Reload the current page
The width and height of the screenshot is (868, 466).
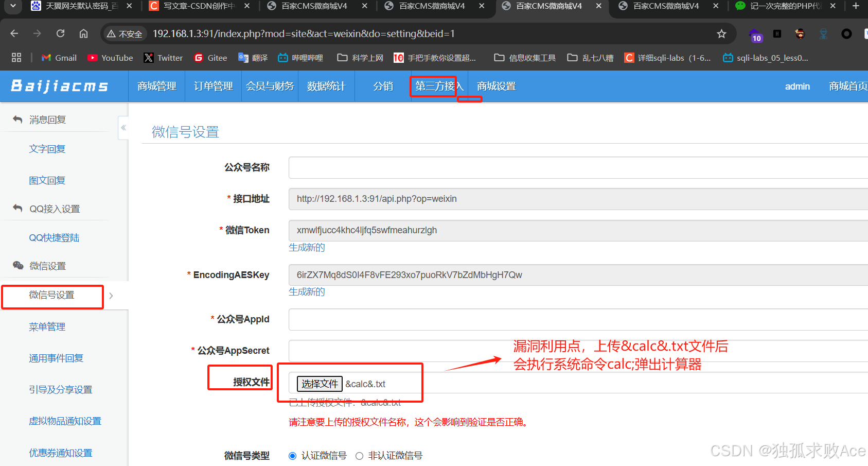click(x=60, y=33)
